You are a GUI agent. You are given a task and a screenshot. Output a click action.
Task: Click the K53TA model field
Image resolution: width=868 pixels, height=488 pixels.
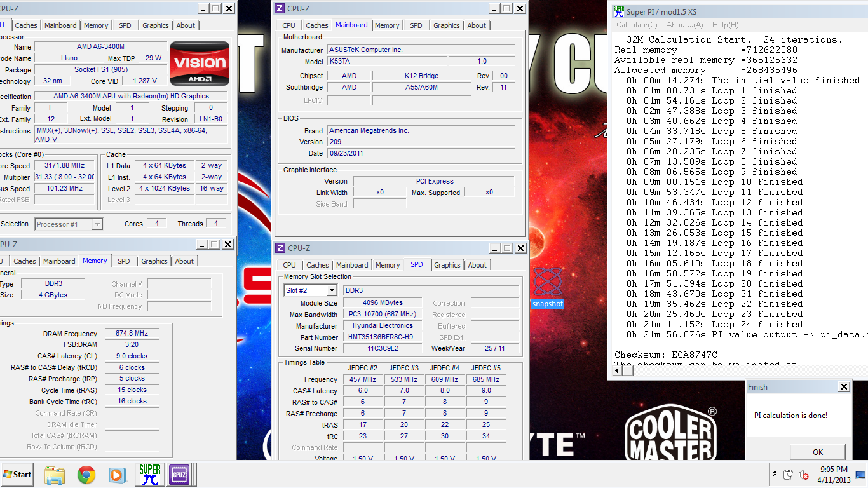coord(386,61)
